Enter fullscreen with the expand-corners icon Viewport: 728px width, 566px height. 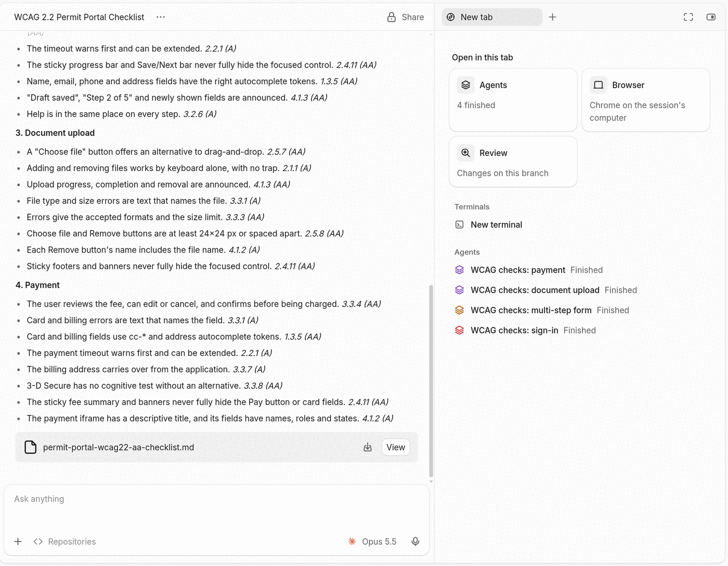688,17
